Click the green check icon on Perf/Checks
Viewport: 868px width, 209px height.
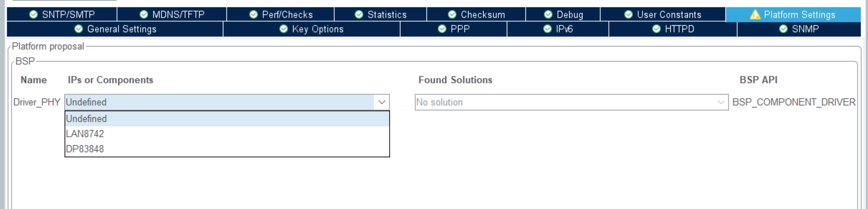coord(254,14)
